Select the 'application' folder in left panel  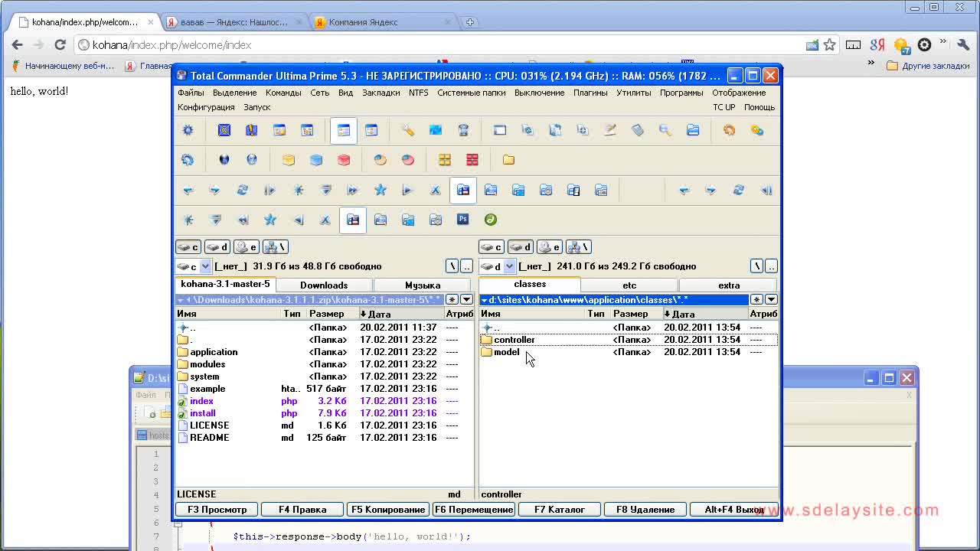214,352
